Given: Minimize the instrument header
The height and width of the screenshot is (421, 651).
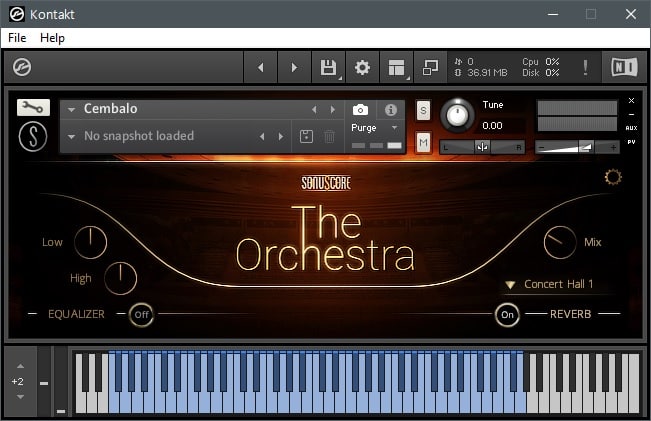Looking at the screenshot, I should coord(631,114).
